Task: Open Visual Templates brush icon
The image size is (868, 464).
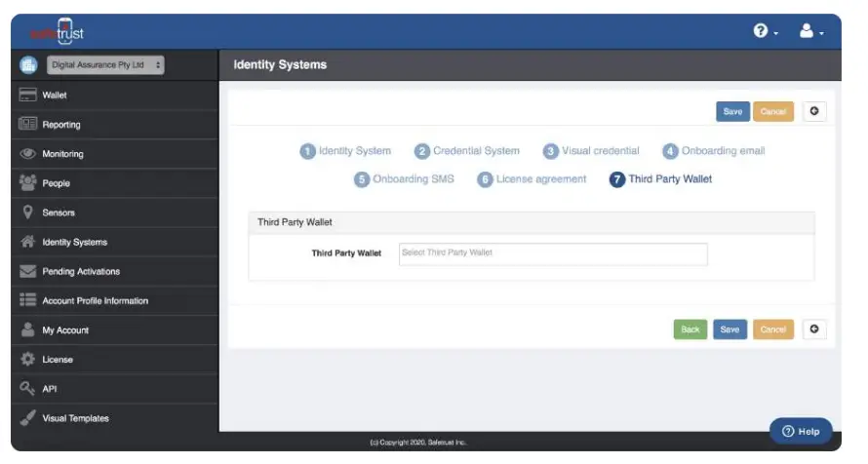Action: [x=27, y=418]
